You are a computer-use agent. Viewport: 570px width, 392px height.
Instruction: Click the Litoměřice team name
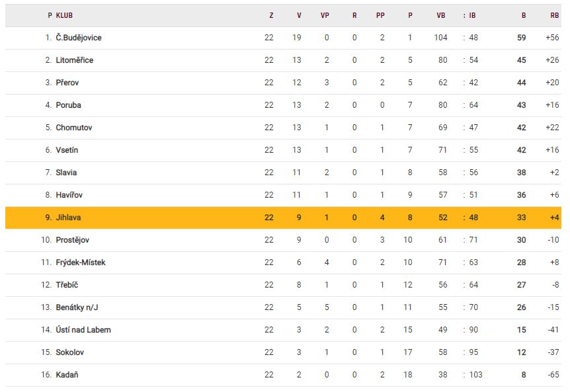(74, 60)
